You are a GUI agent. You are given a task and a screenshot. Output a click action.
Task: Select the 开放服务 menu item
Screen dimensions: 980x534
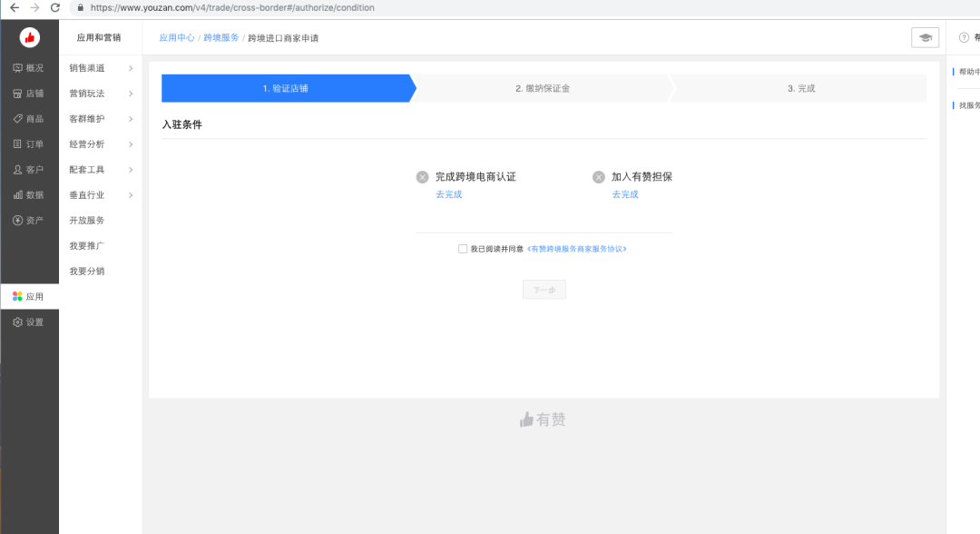click(87, 221)
